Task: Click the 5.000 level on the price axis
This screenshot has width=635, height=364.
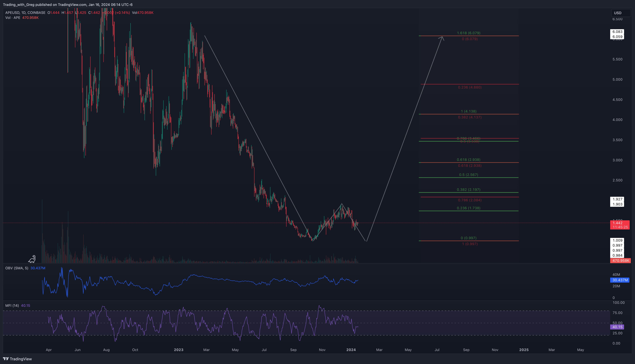Action: (x=617, y=79)
